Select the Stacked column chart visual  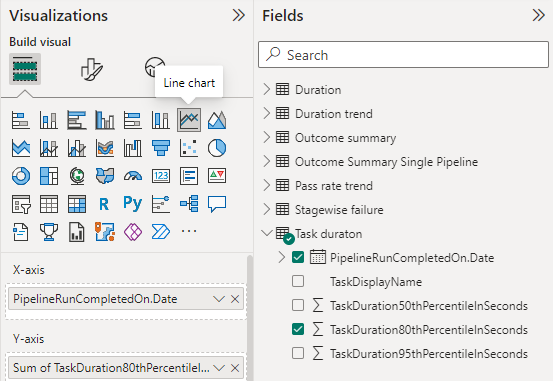[49, 120]
